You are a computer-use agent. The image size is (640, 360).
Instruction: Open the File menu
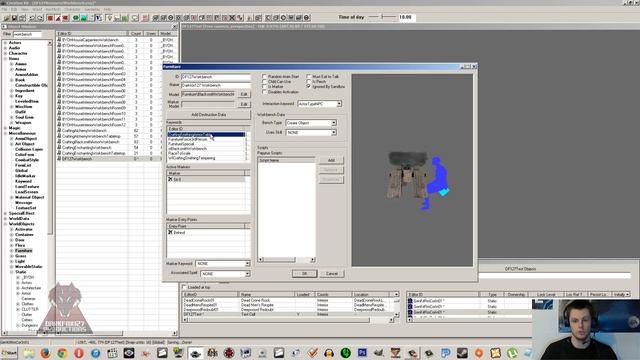(4, 9)
